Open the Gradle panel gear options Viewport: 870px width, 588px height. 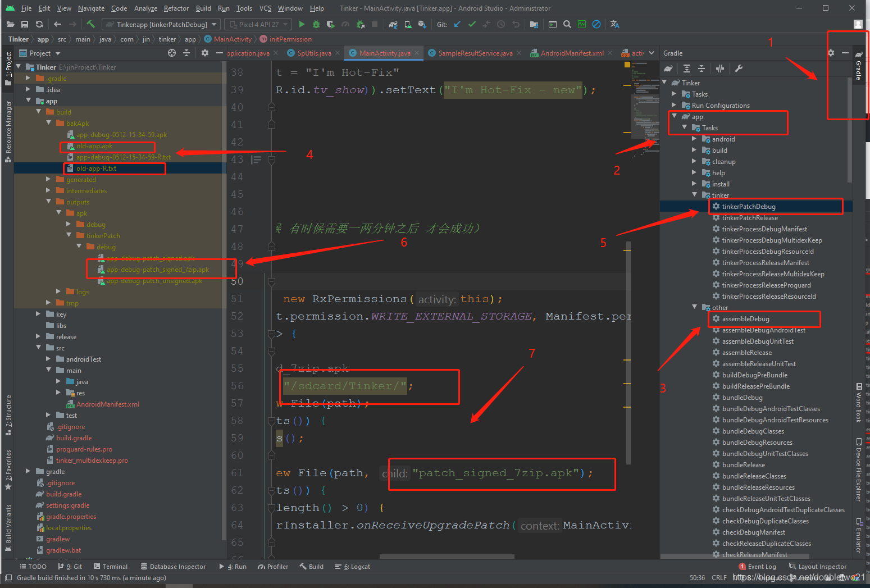click(x=831, y=53)
